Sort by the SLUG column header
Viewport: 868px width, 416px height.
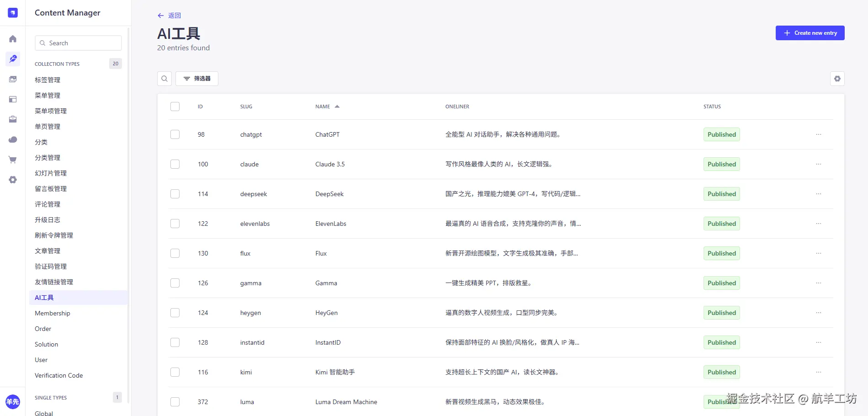(246, 107)
